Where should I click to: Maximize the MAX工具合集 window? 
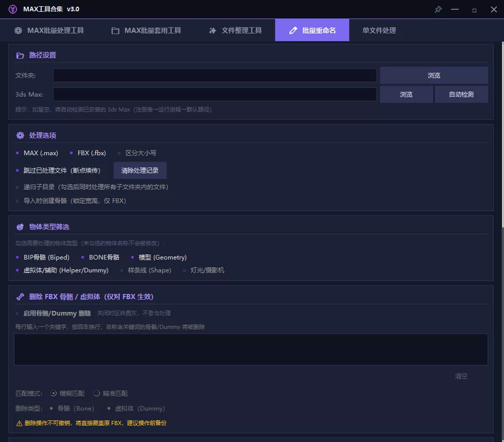(x=474, y=10)
